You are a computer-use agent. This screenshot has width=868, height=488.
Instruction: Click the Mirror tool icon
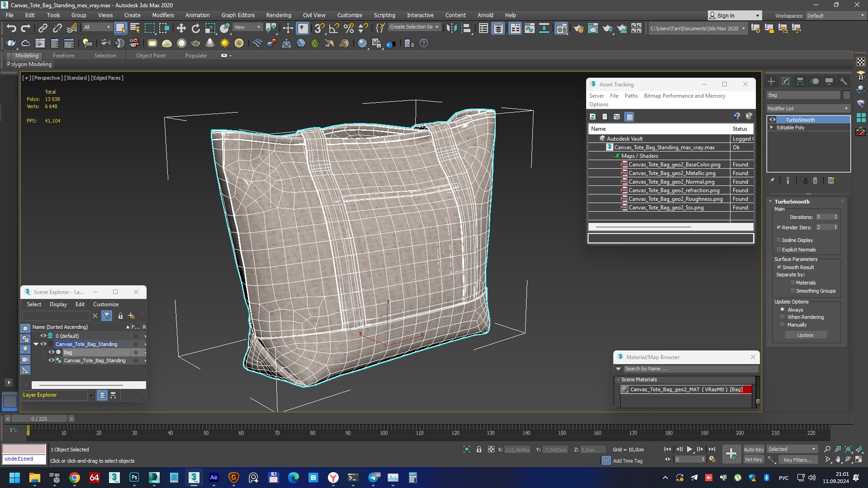(451, 28)
